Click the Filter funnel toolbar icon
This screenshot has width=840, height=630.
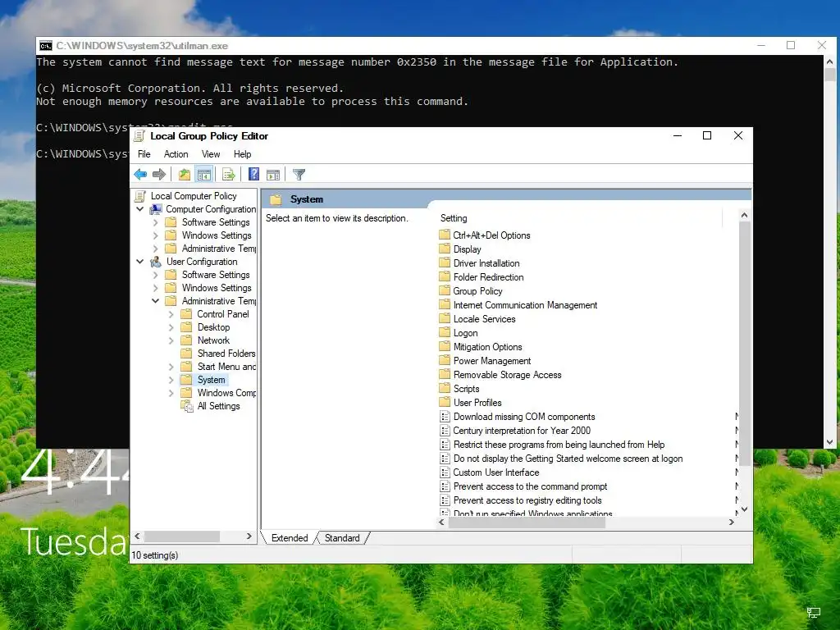click(299, 174)
